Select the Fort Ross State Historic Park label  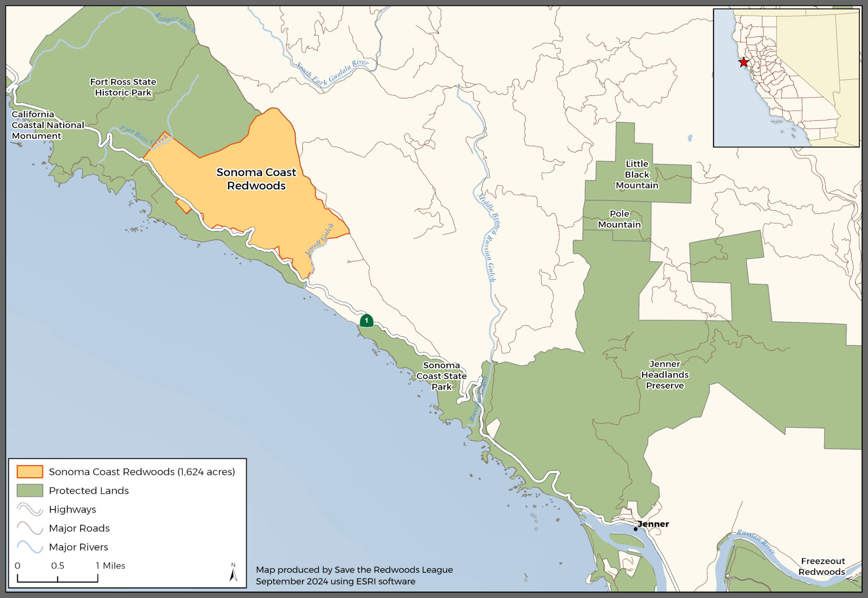coord(122,87)
